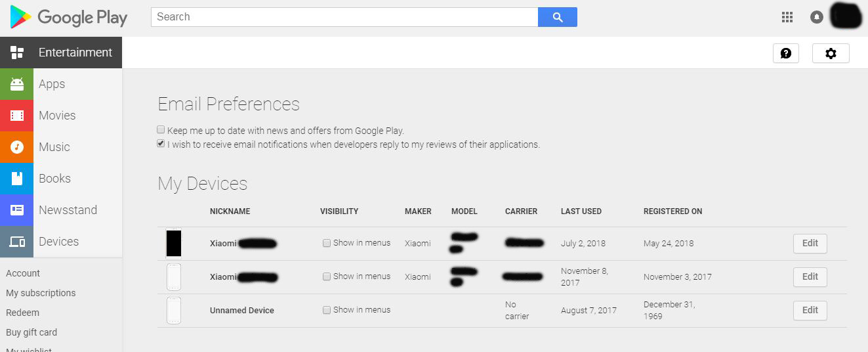Screen dimensions: 868x352
Task: Open the Newsstand section
Action: [68, 210]
